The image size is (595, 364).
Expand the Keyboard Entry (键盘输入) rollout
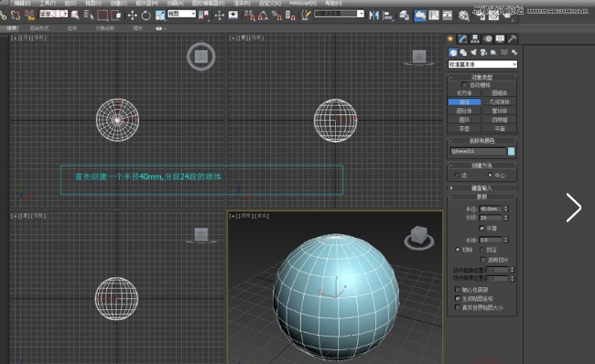[481, 187]
